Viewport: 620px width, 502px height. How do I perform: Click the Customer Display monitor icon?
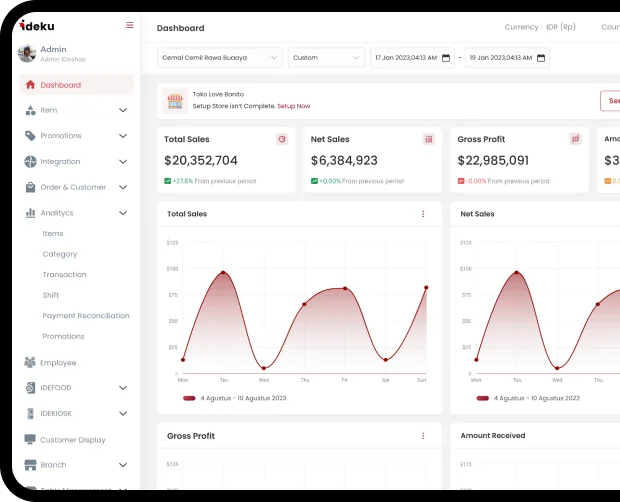30,440
